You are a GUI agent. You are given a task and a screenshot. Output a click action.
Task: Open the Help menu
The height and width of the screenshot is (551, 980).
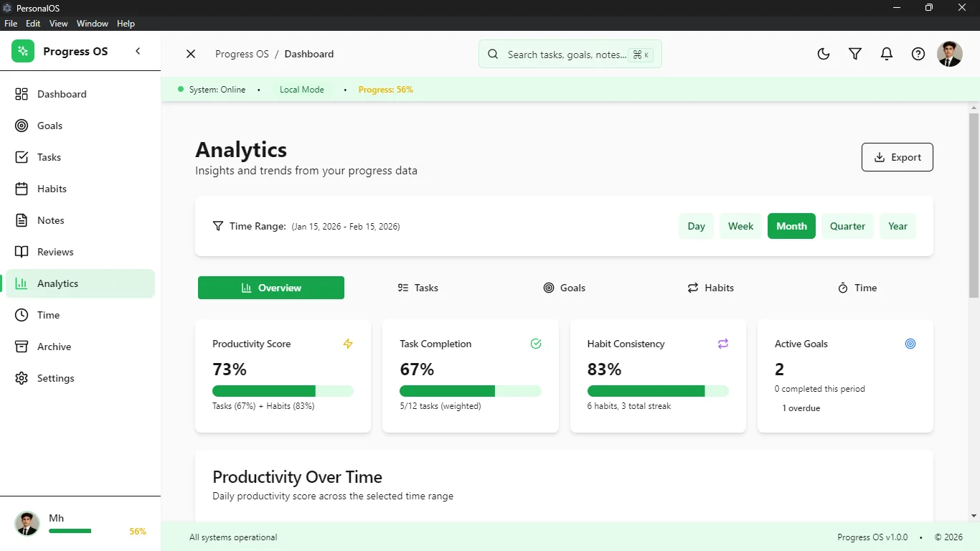tap(126, 24)
